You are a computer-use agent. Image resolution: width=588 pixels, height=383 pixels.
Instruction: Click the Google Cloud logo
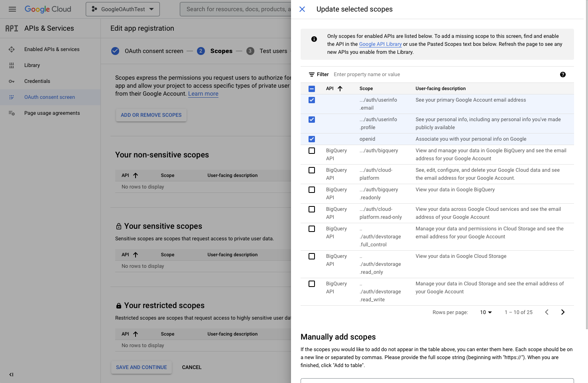(48, 9)
